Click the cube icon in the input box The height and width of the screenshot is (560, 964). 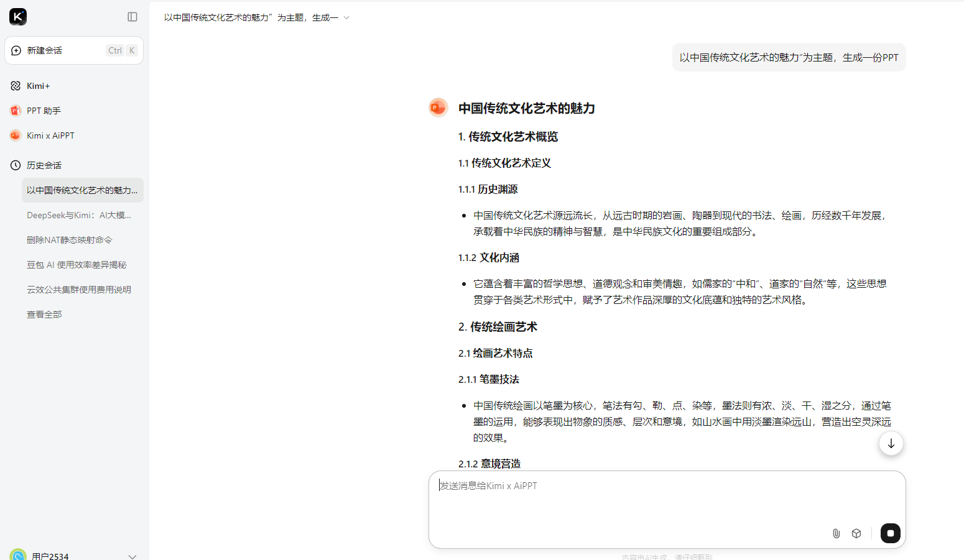856,533
